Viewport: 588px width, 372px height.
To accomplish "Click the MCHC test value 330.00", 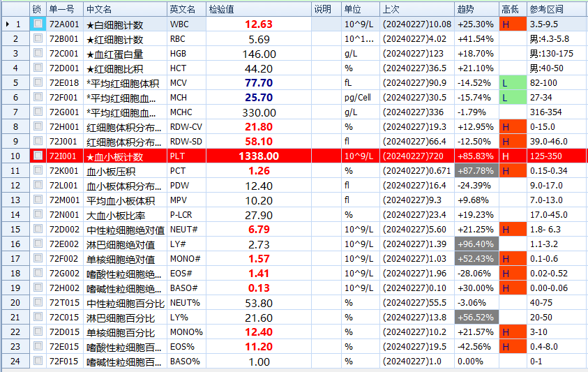I will (x=258, y=112).
